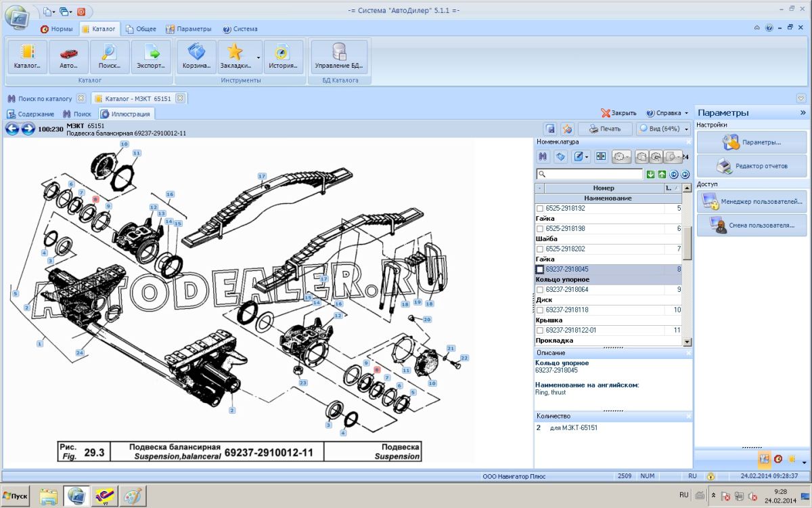Switch to the Параметры ribbon tab

[x=189, y=29]
